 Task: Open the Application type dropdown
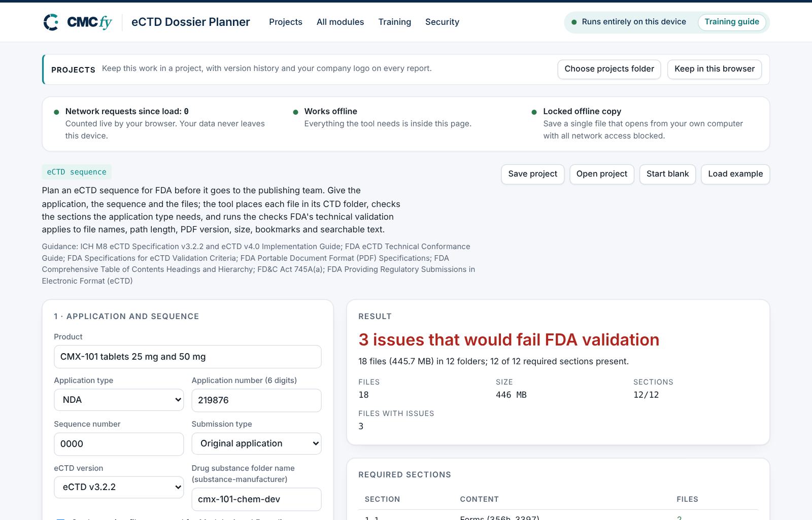(119, 400)
